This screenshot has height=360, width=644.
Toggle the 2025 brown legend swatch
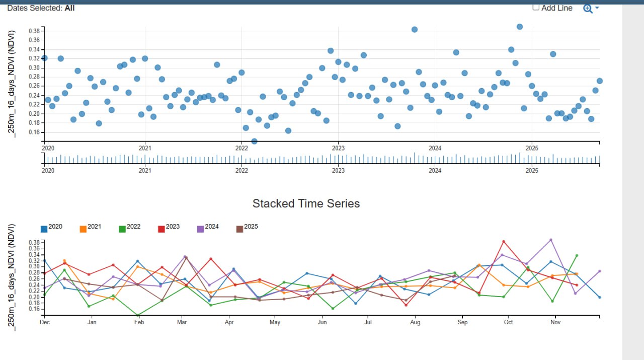(x=240, y=229)
